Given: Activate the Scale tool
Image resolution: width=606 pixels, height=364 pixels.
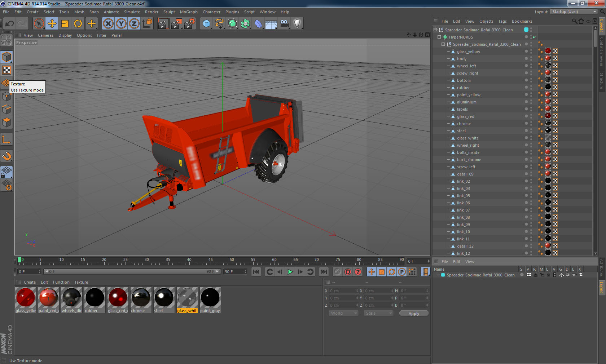Looking at the screenshot, I should pyautogui.click(x=65, y=24).
